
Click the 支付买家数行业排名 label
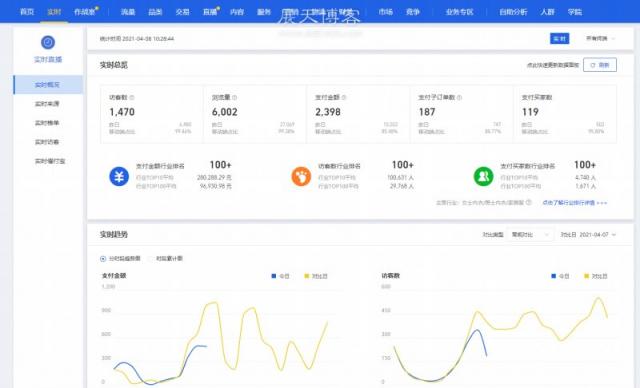(528, 166)
